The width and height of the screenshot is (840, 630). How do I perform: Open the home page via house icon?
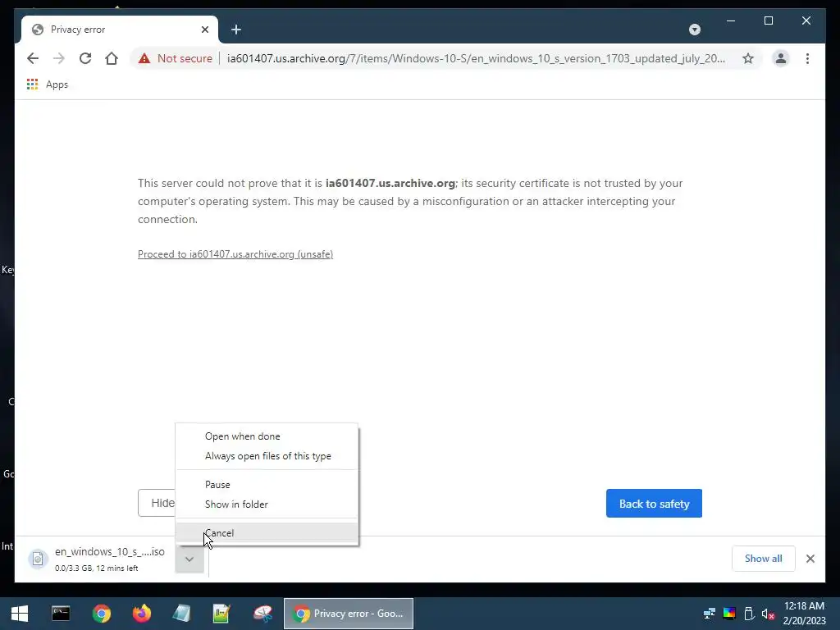pyautogui.click(x=112, y=58)
